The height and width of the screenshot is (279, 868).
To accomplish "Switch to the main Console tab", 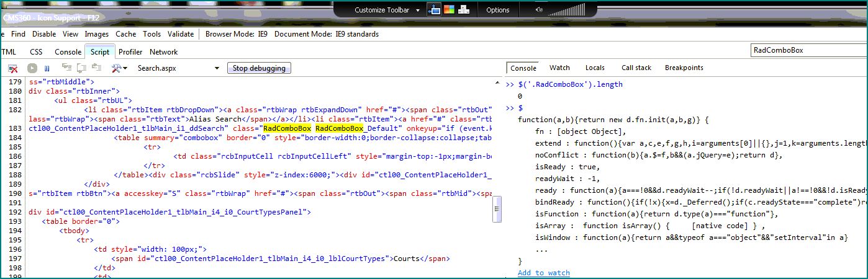I will (68, 52).
